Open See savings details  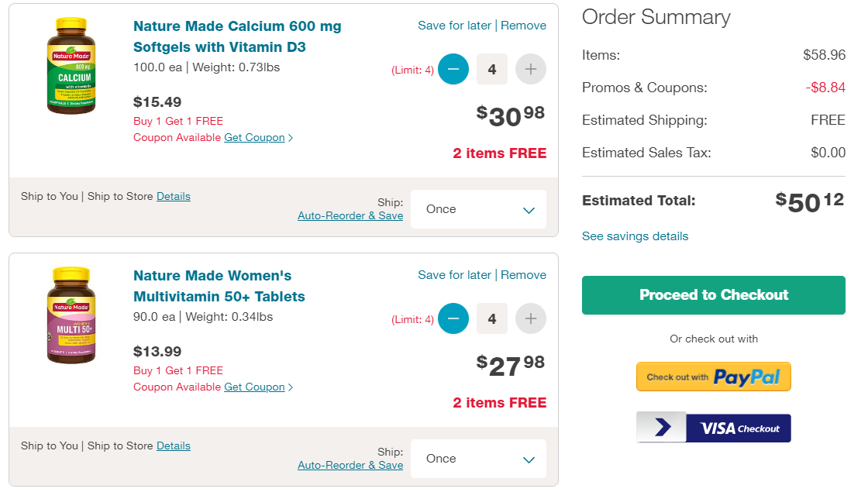pyautogui.click(x=635, y=236)
